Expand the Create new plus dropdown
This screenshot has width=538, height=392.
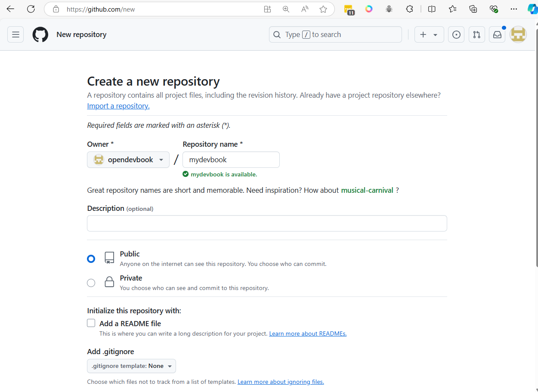(429, 34)
